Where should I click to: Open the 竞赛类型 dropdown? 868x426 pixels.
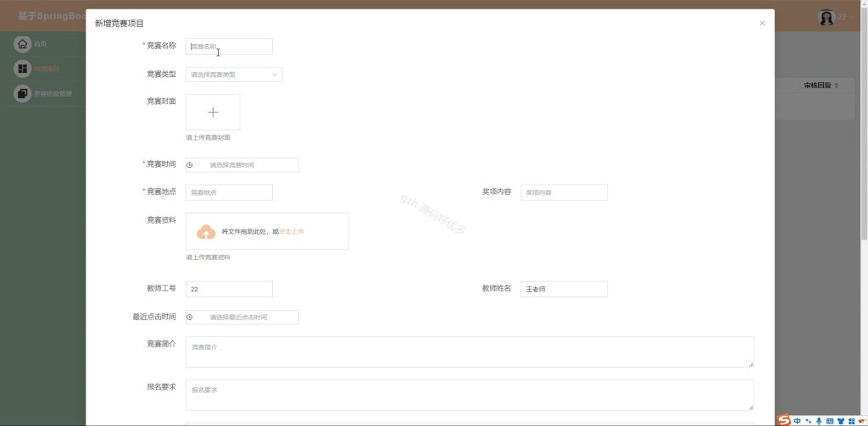click(x=234, y=75)
